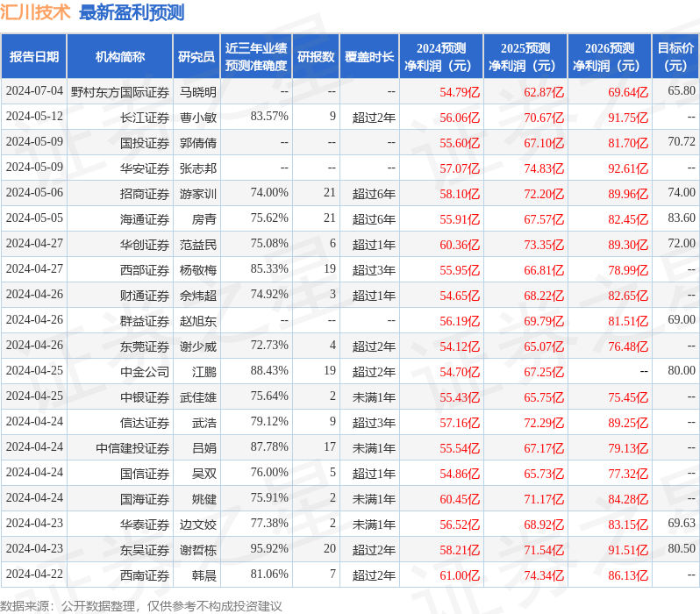Click 2026 forecast 75.45亿
The width and height of the screenshot is (700, 614).
(x=628, y=397)
